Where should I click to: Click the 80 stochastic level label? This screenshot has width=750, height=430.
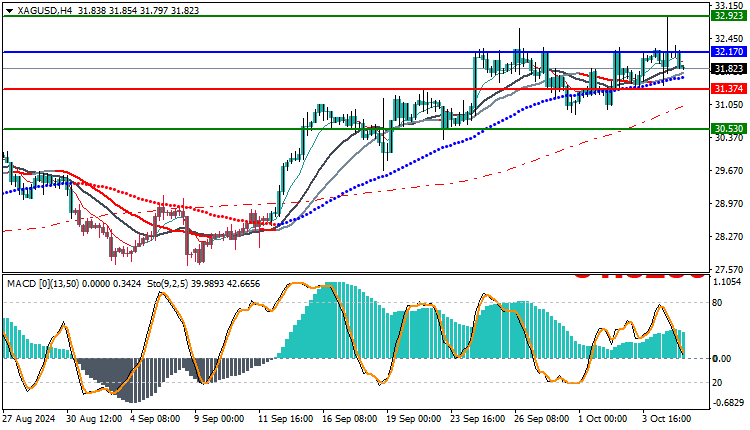coord(717,303)
